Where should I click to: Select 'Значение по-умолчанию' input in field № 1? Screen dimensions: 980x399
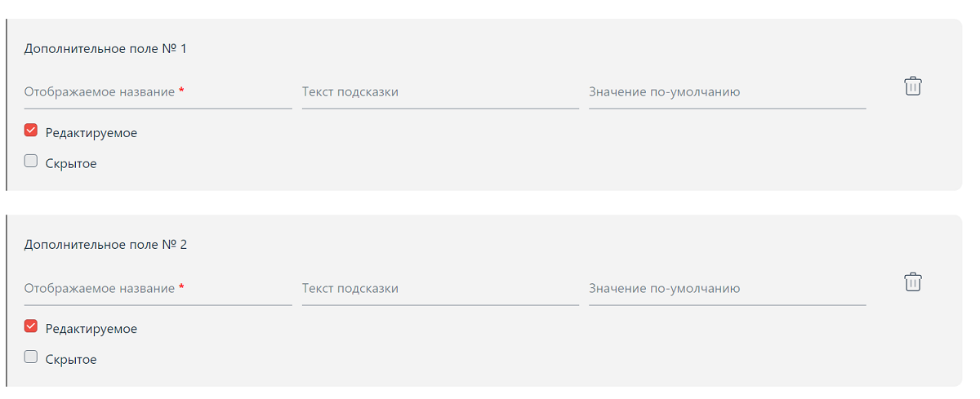(727, 92)
